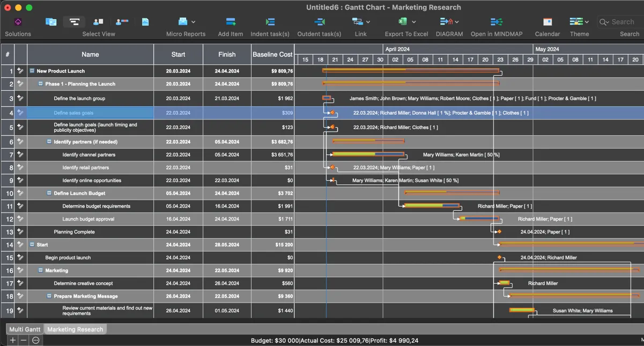The height and width of the screenshot is (346, 644).
Task: Click the Baseline Cost column header
Action: click(272, 54)
